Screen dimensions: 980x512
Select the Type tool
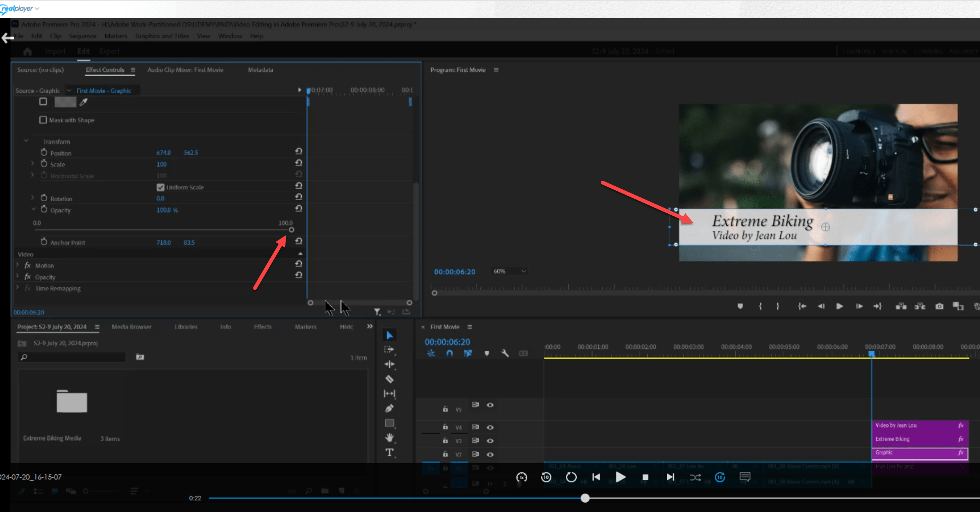[389, 452]
